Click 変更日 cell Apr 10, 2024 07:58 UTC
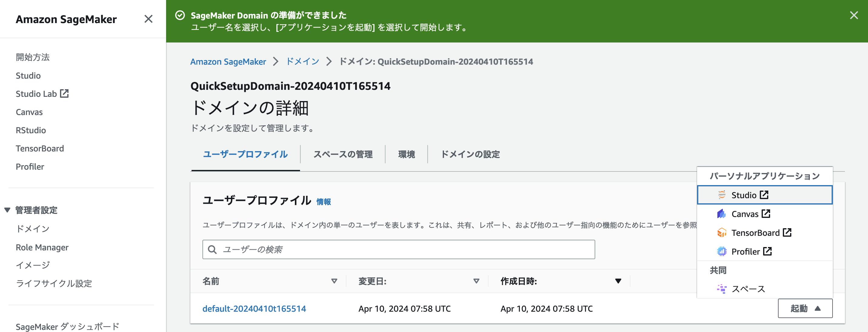 404,308
